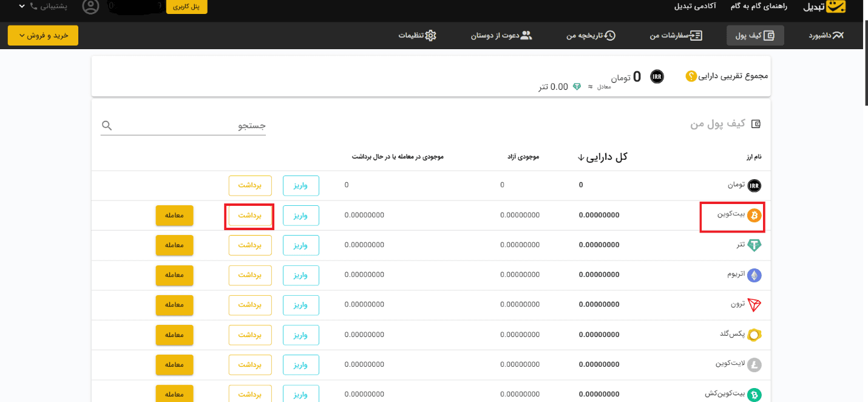Click معامله in the پکس‌گلد row
Viewport: 868px width, 402px height.
pos(175,335)
